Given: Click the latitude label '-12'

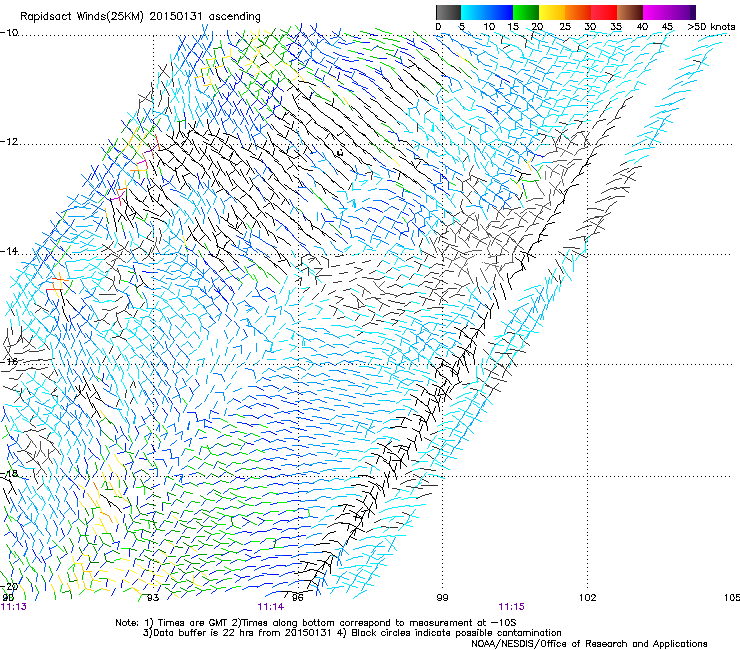Looking at the screenshot, I should (x=9, y=142).
